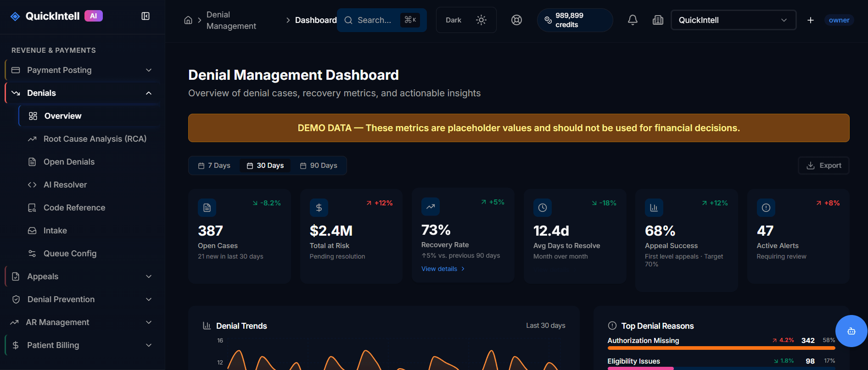The height and width of the screenshot is (370, 868).
Task: Go to Open Denials
Action: point(90,162)
